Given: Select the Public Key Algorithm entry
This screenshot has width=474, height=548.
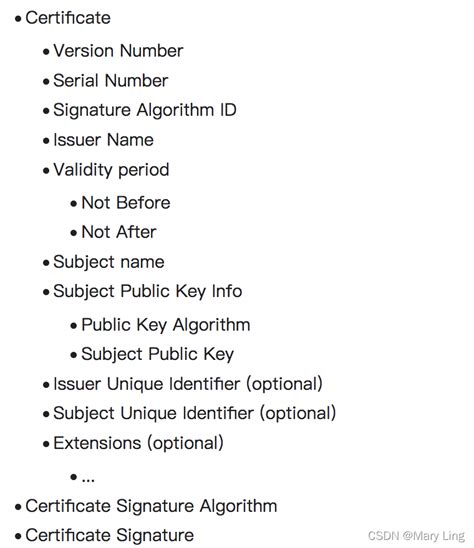Looking at the screenshot, I should 166,325.
